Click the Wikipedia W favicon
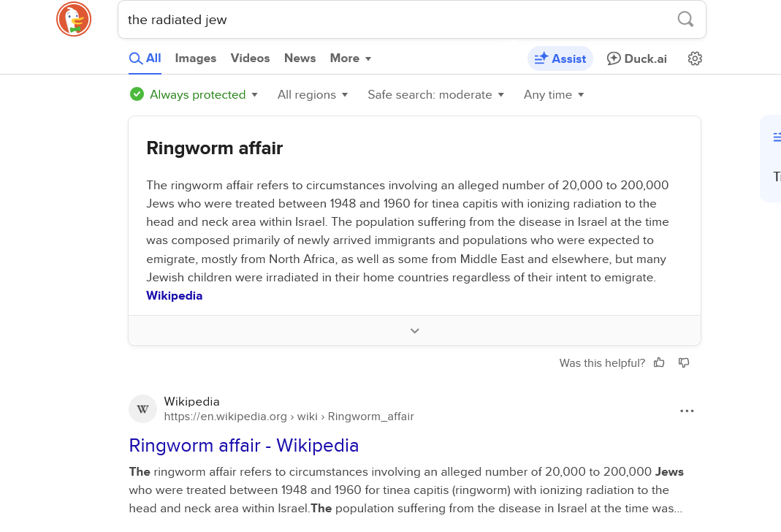Screen dimensions: 781x532 click(x=143, y=409)
